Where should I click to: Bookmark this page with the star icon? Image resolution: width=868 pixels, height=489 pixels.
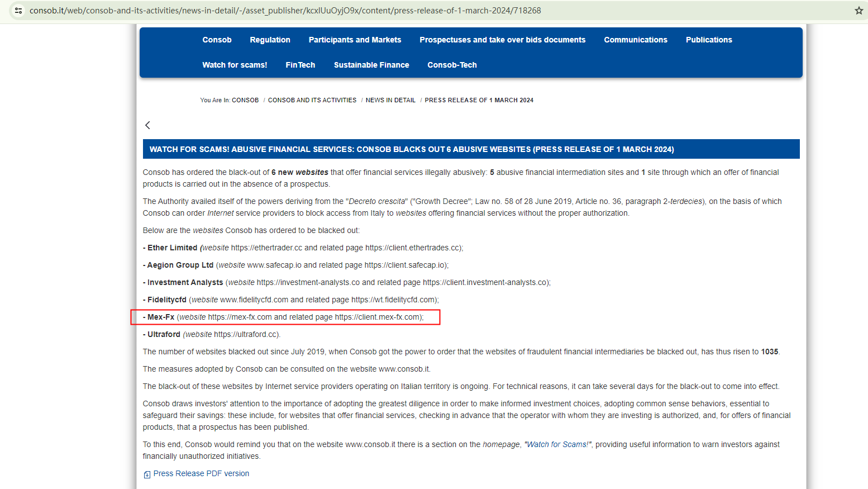coord(859,11)
